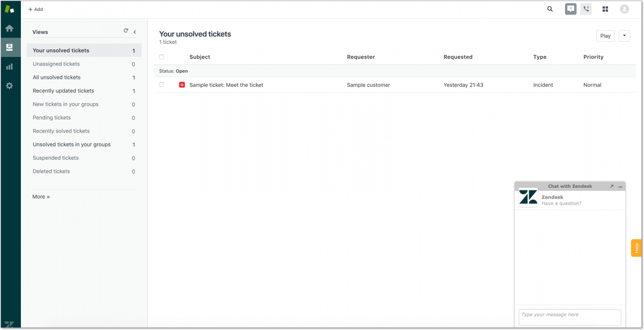Click the Add button to create a ticket
Image resolution: width=644 pixels, height=330 pixels.
[35, 9]
